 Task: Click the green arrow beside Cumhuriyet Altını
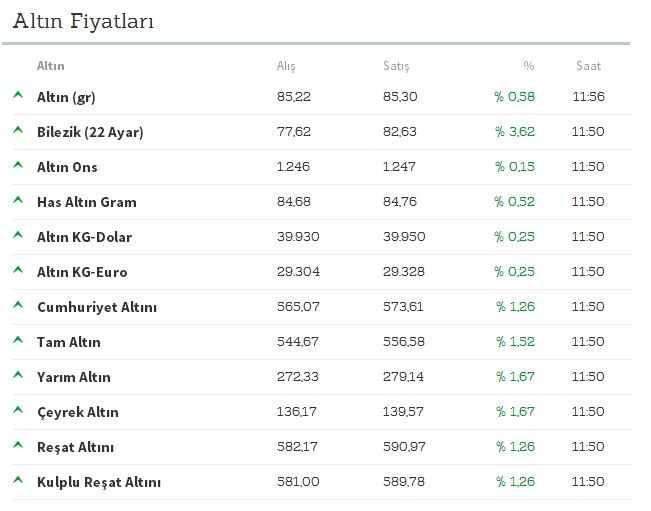point(18,305)
